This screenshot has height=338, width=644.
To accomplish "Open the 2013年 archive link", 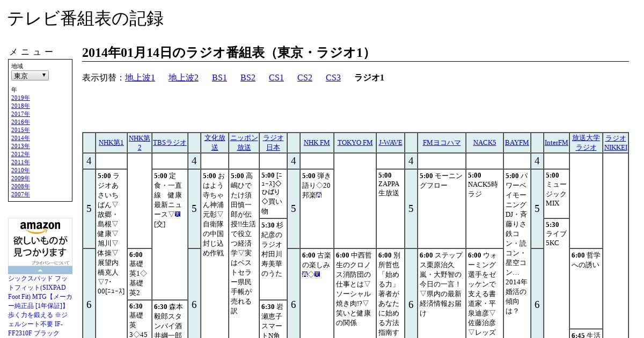I will [x=20, y=146].
